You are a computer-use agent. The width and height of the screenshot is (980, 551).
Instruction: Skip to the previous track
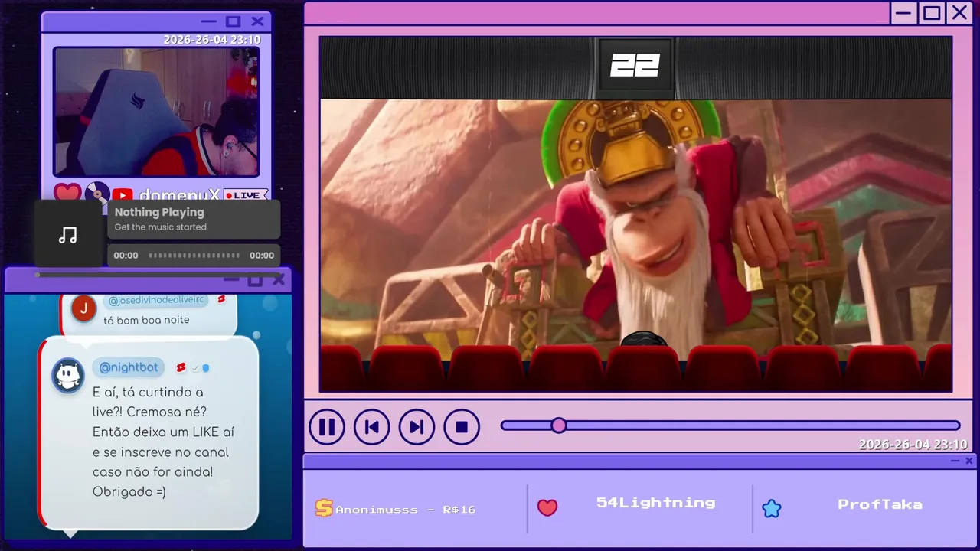pos(371,427)
